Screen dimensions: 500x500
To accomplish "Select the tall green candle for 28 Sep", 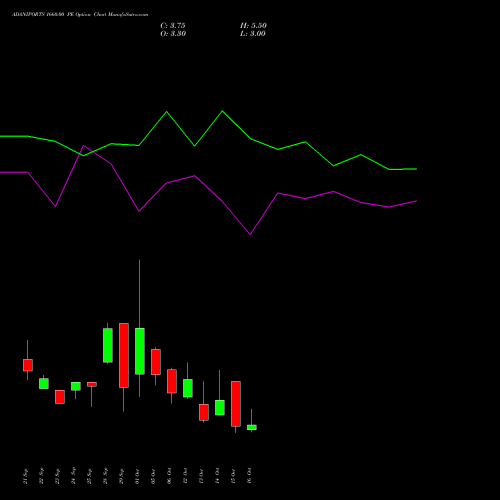I will point(108,345).
